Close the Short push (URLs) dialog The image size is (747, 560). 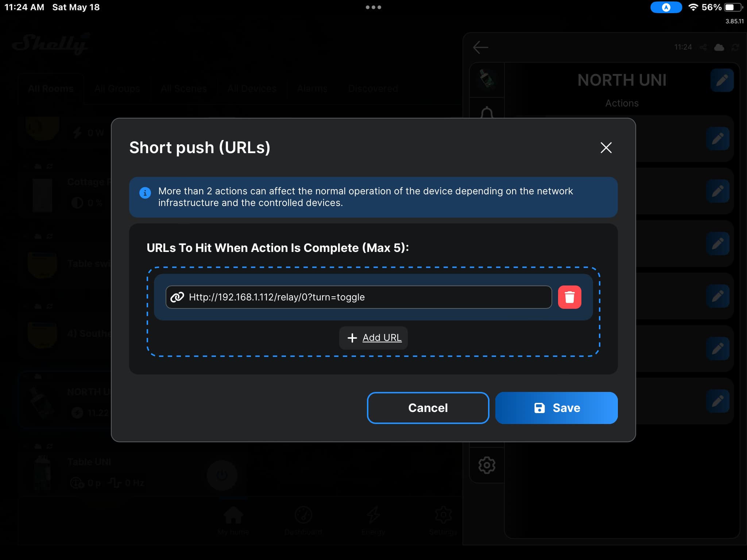click(606, 148)
